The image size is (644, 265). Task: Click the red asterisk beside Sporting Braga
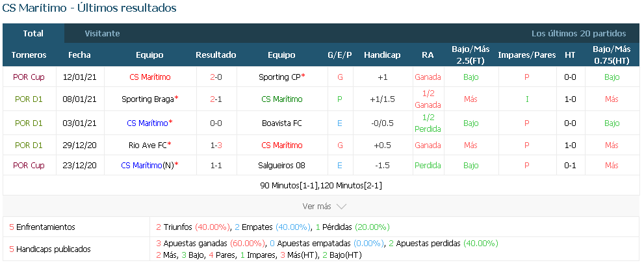[x=177, y=99]
